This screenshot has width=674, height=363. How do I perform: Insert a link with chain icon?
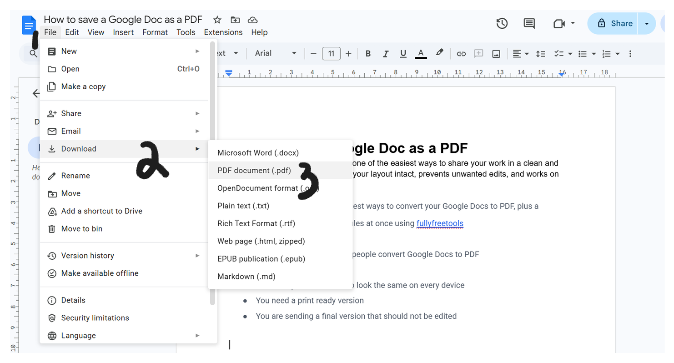pos(461,54)
